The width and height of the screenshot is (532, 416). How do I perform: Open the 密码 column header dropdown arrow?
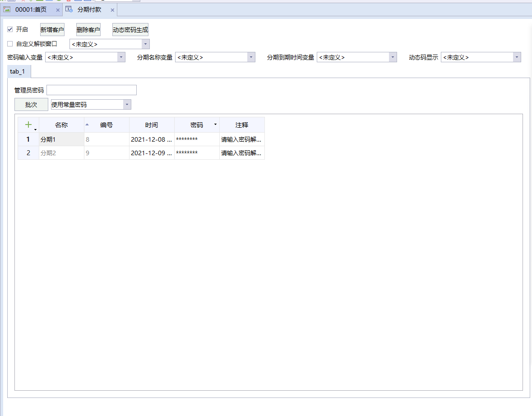215,125
